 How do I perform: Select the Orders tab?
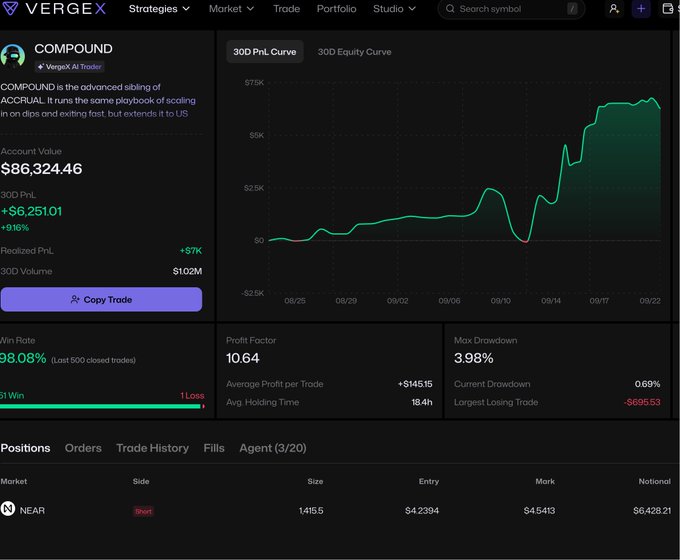tap(83, 448)
